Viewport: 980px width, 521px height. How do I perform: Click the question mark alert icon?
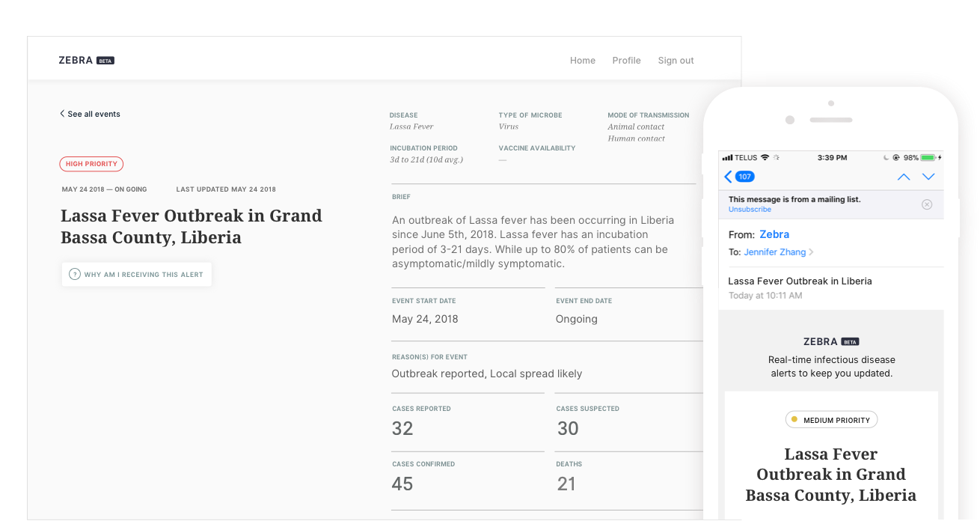[74, 275]
